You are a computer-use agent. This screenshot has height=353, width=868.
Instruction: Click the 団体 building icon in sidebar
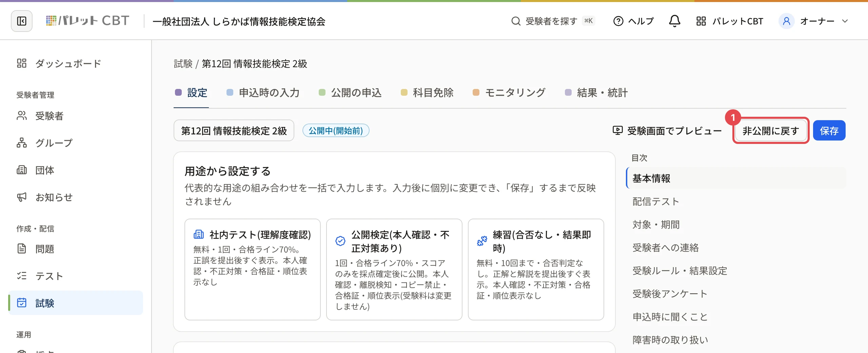(x=22, y=170)
